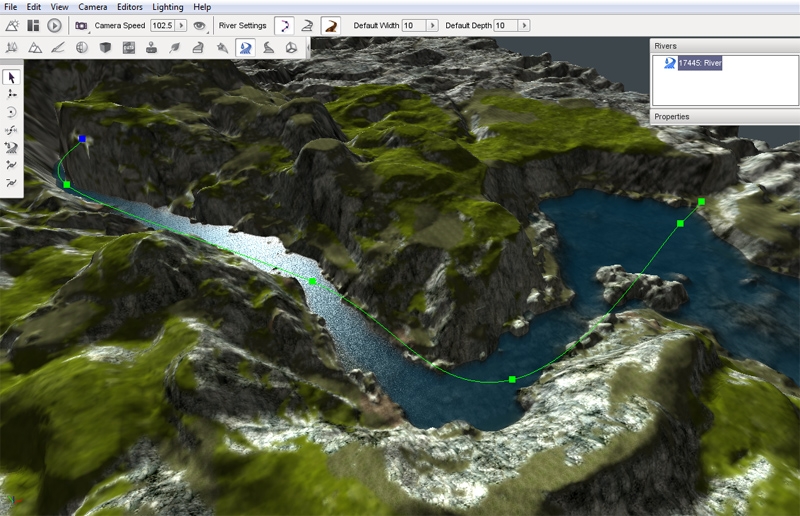Select the arrow selection tool
Image resolution: width=800 pixels, height=516 pixels.
[12, 77]
